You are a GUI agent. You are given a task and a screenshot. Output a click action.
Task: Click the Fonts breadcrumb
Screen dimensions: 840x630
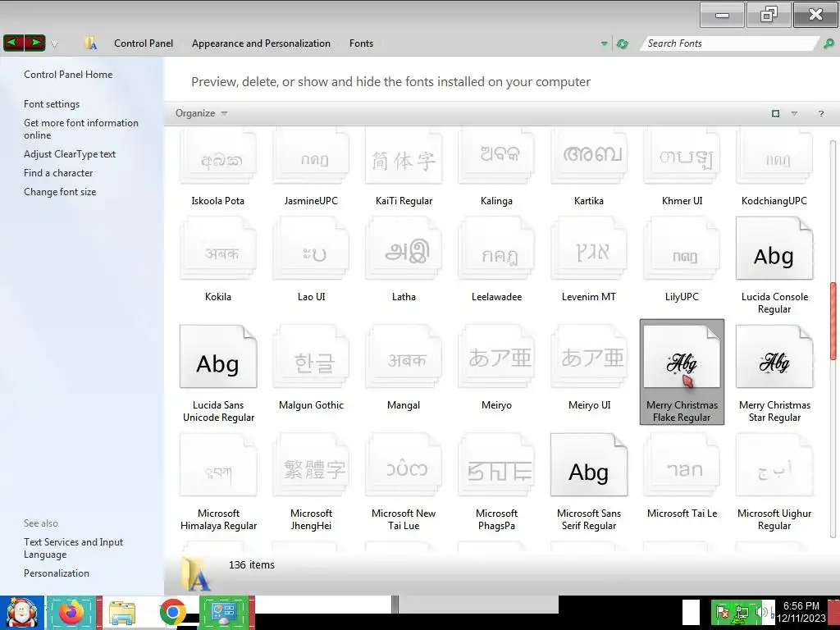361,43
